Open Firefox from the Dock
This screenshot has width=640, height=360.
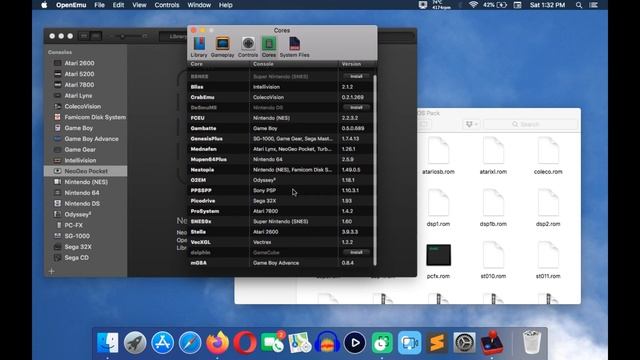(x=218, y=342)
